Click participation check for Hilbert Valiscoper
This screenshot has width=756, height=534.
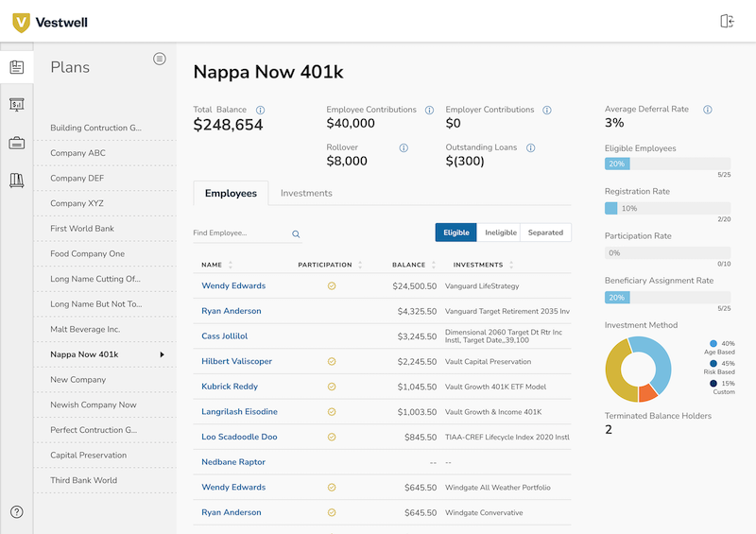[332, 361]
